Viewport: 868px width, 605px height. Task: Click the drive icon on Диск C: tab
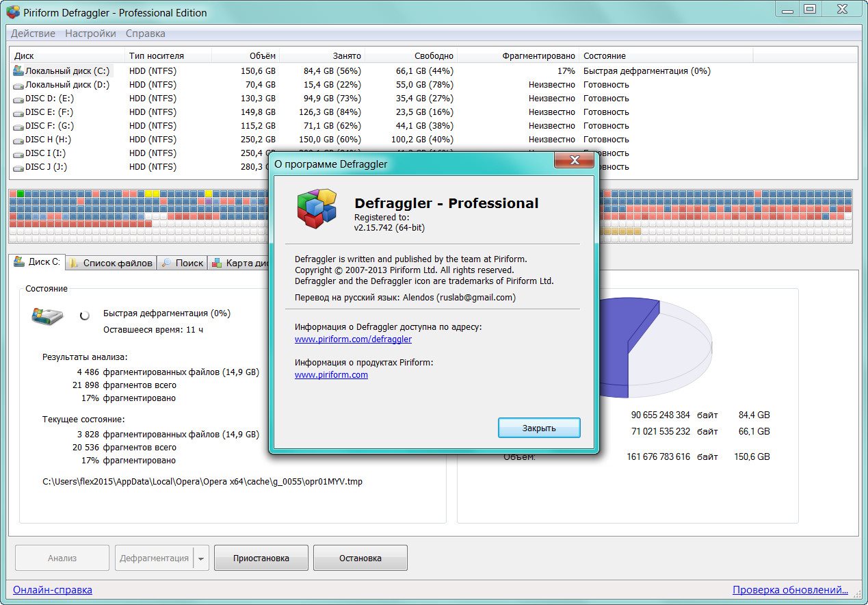(19, 261)
